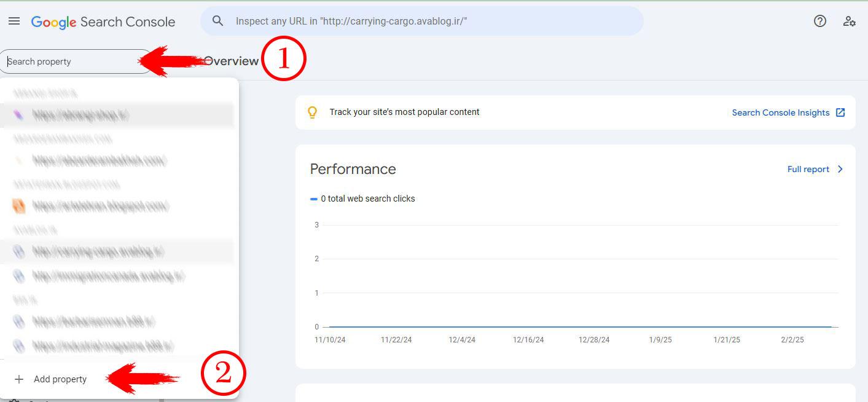Choose the carrying-cargo.avablog.ir property
Viewport: 868px width, 402px height.
point(117,251)
